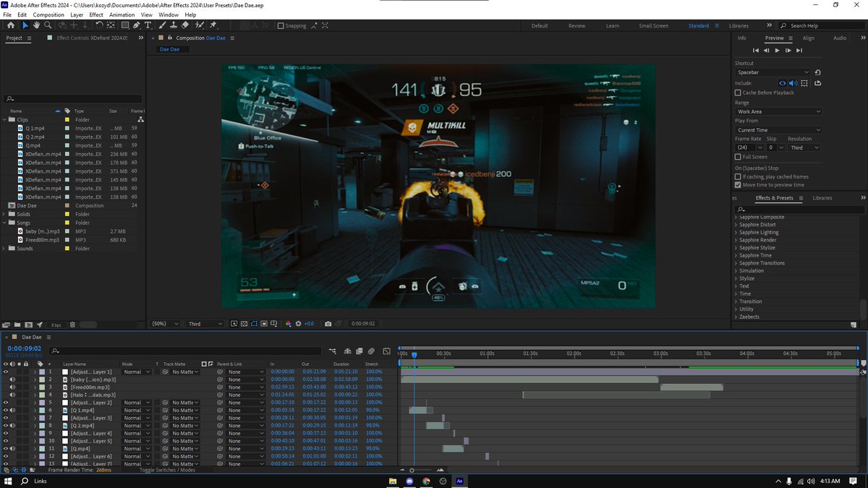Select the Hand tool
This screenshot has width=868, height=488.
36,25
